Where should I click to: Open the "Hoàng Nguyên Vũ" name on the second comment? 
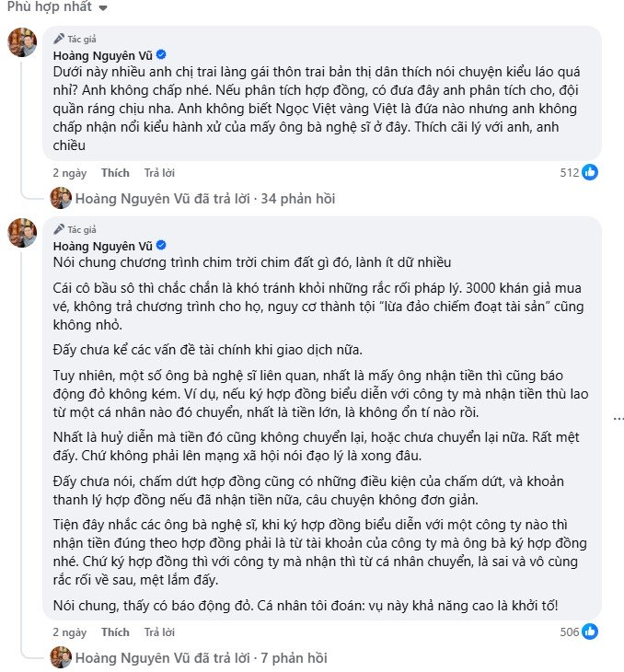coord(100,246)
